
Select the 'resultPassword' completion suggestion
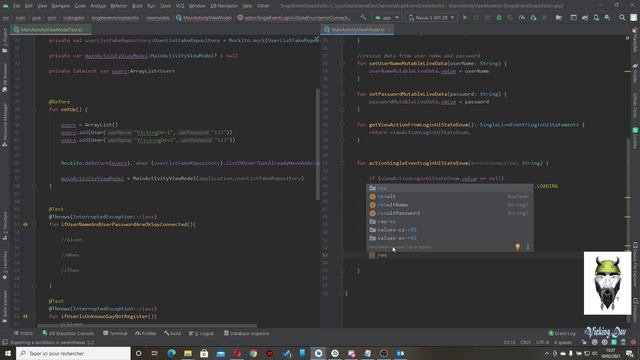click(x=449, y=213)
